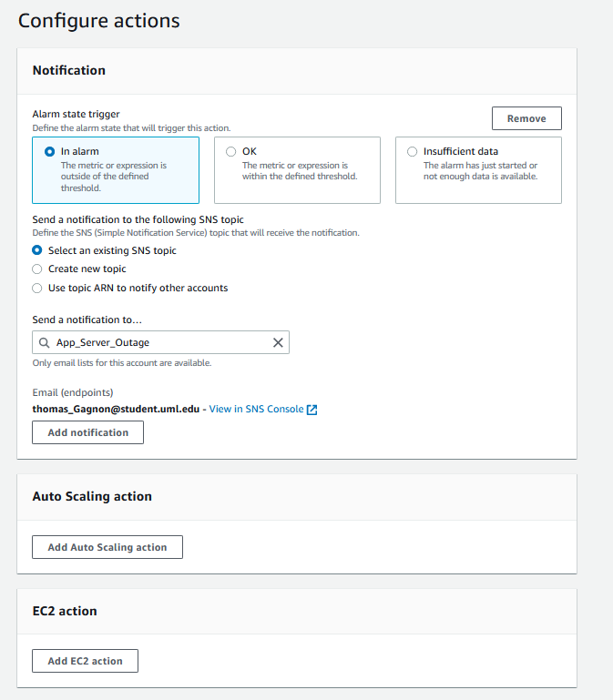Viewport: 613px width, 700px height.
Task: Open the View in SNS Console link
Action: (256, 410)
